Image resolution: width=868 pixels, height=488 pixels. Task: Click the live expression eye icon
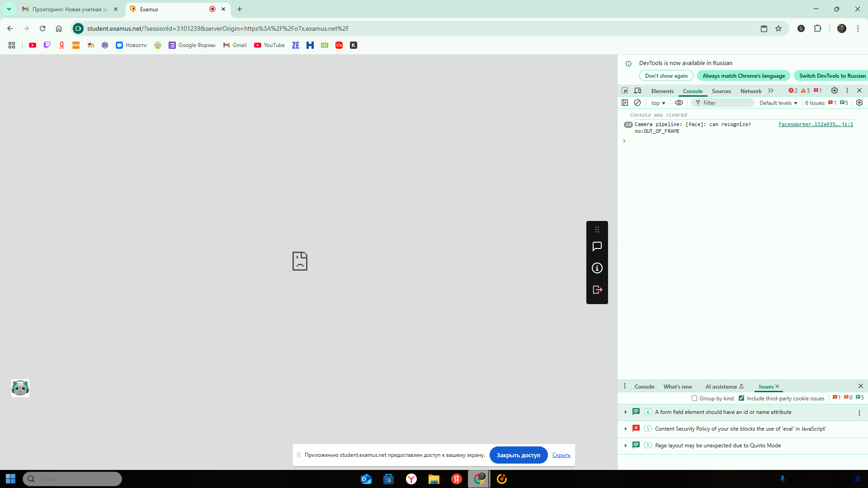679,103
